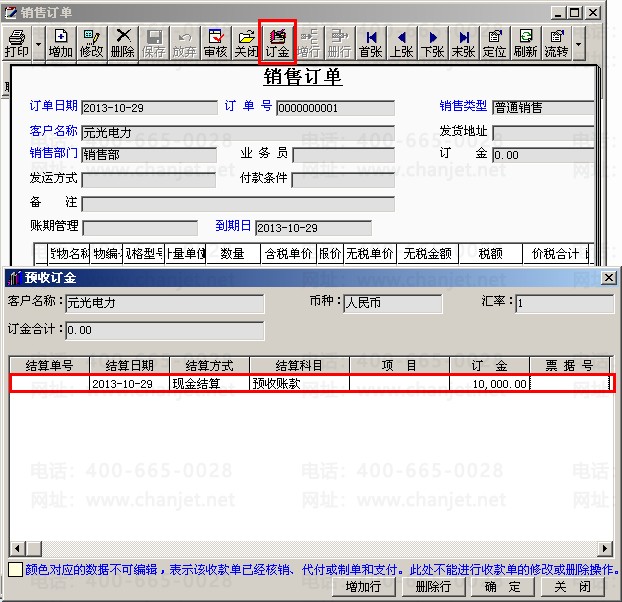Viewport: 622px width, 602px height.
Task: Click the 销售部门 field
Action: tap(149, 155)
